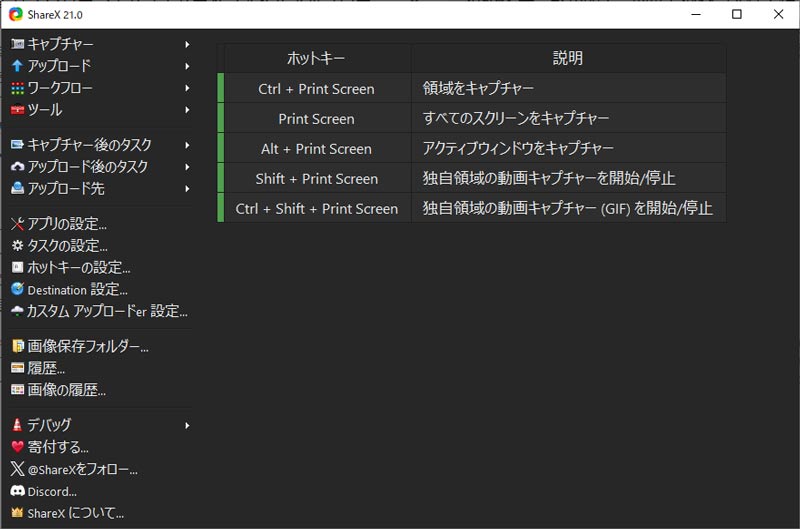The image size is (800, 529).
Task: Open 画像保存フォルダー... label
Action: click(88, 346)
